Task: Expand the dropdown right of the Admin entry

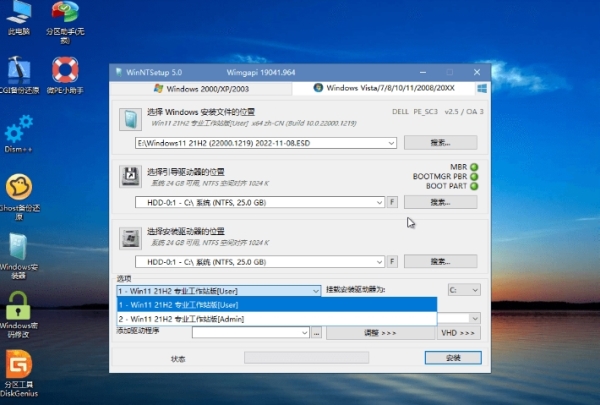Action: pyautogui.click(x=475, y=318)
